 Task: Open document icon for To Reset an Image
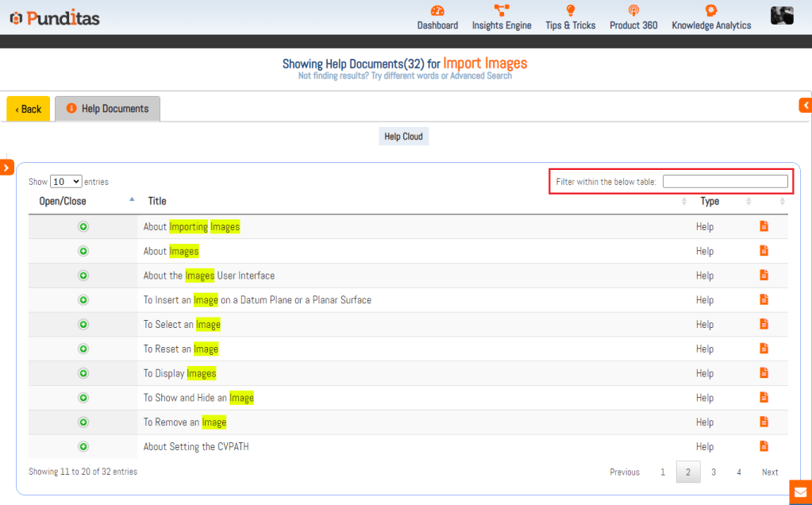coord(764,349)
